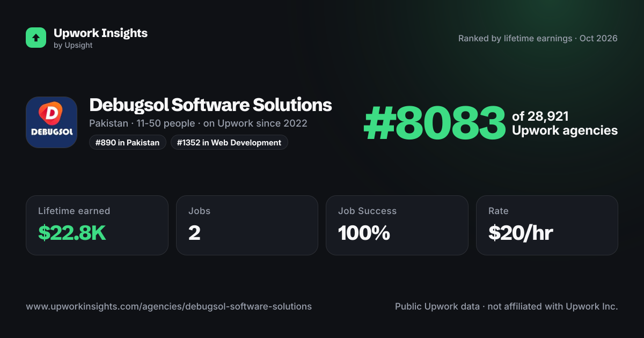
Task: Open the upworkinsights.com agency URL
Action: click(169, 307)
